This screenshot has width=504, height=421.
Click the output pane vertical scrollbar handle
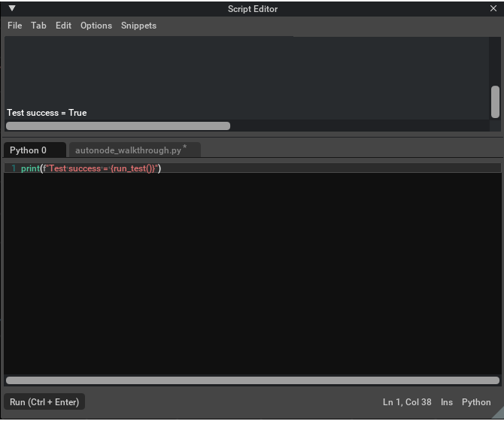tap(495, 102)
